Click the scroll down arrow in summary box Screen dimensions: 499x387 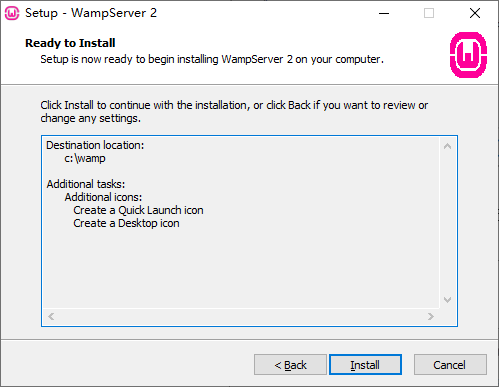point(447,300)
